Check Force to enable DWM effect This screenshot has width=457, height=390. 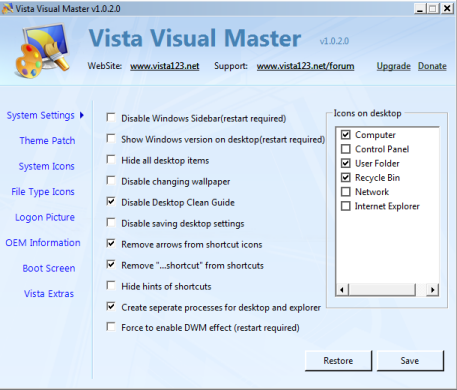pos(111,327)
